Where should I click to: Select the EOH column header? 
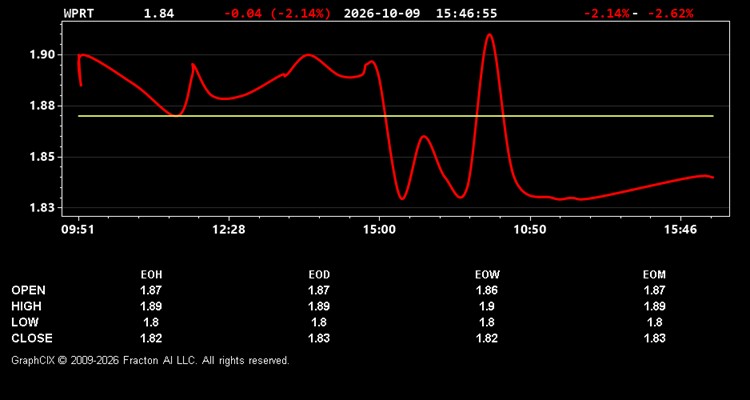click(151, 275)
